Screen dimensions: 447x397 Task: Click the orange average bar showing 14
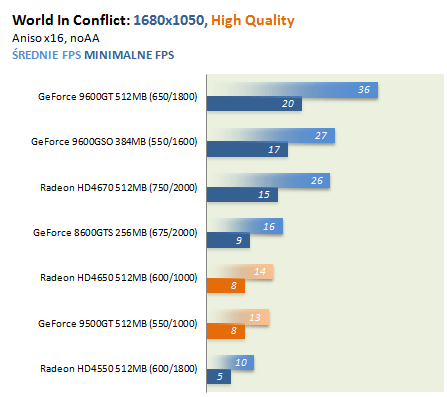[x=240, y=272]
